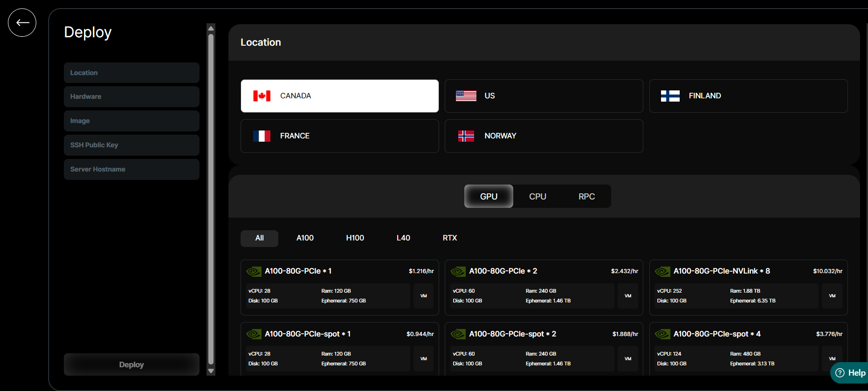Choose the A100-80G-PCIe-spot * 4 instance
Image resolution: width=868 pixels, height=391 pixels.
click(748, 349)
